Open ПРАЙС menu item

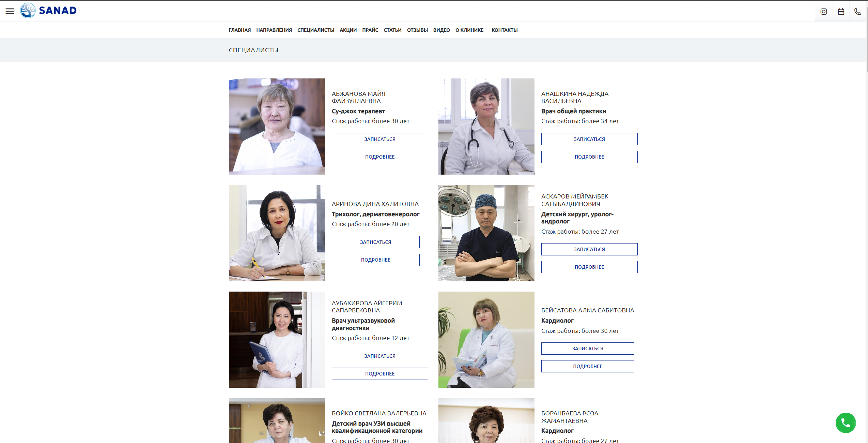click(370, 30)
